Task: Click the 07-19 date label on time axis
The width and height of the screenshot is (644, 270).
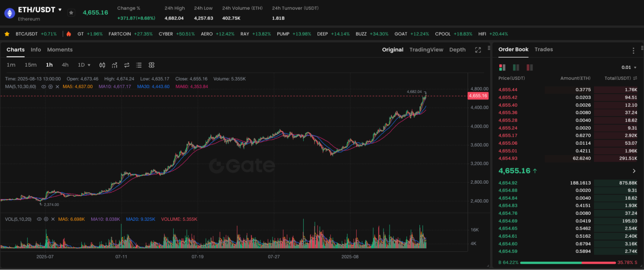Action: click(x=197, y=257)
